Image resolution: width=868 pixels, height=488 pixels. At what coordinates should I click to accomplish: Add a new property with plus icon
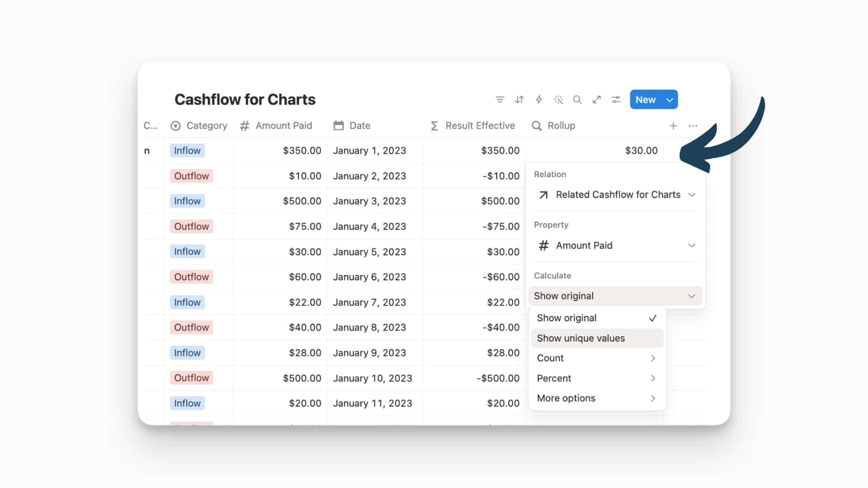(x=673, y=126)
